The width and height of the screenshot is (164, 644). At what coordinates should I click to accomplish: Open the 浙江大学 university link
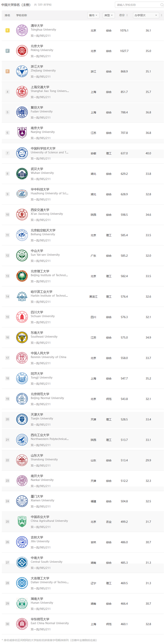tap(37, 67)
